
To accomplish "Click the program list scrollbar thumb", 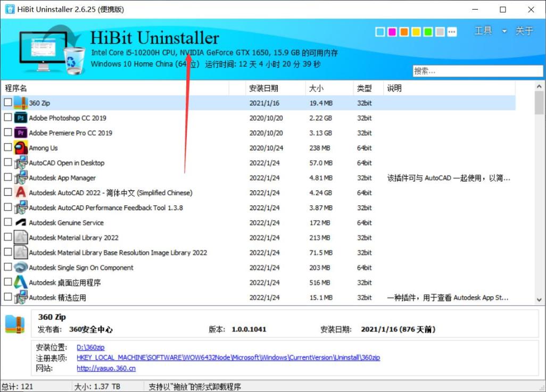I will (539, 103).
